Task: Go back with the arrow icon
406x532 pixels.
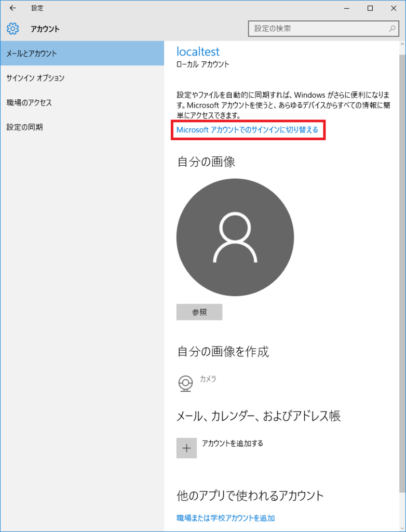Action: pos(12,8)
